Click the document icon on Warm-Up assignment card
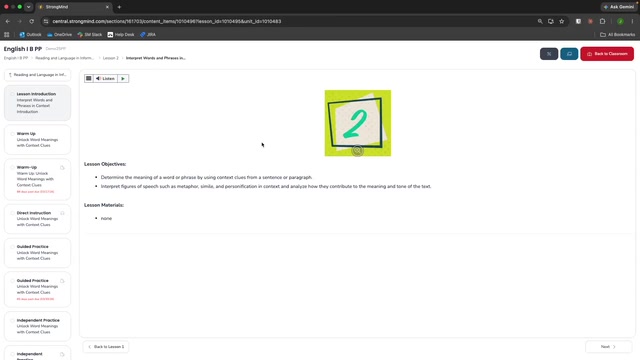The image size is (640, 360). (x=62, y=168)
